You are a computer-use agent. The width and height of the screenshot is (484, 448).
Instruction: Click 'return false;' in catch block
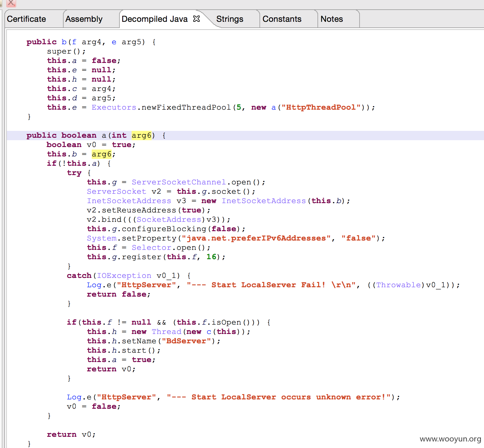pos(119,294)
